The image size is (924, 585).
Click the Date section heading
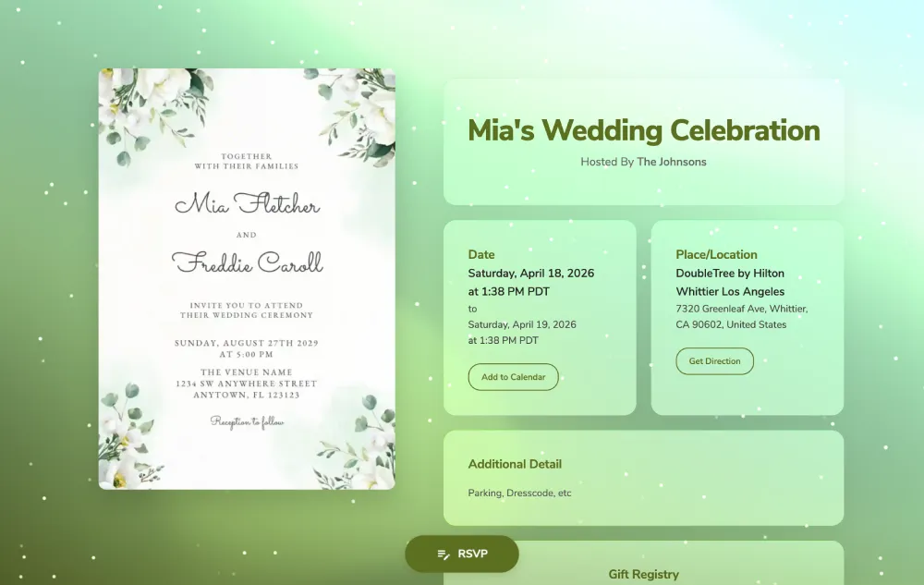point(481,254)
